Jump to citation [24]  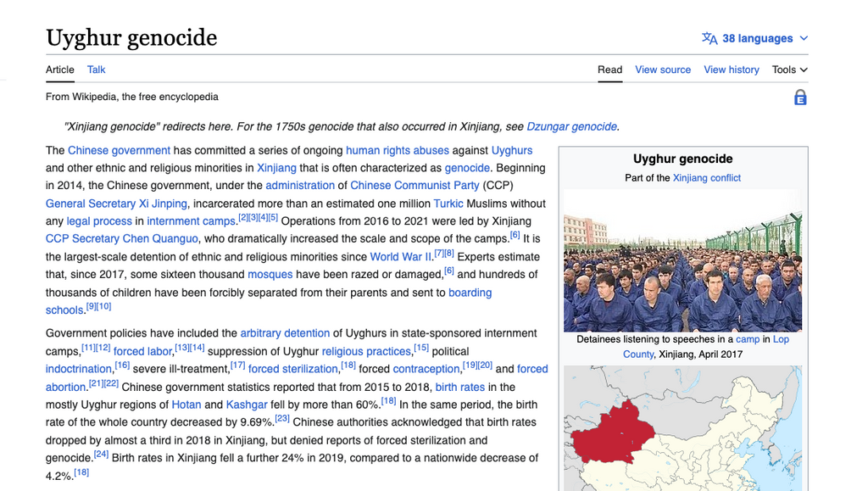[x=101, y=455]
